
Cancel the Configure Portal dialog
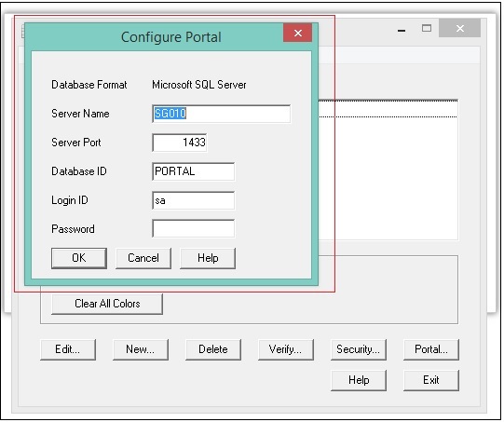pos(143,258)
